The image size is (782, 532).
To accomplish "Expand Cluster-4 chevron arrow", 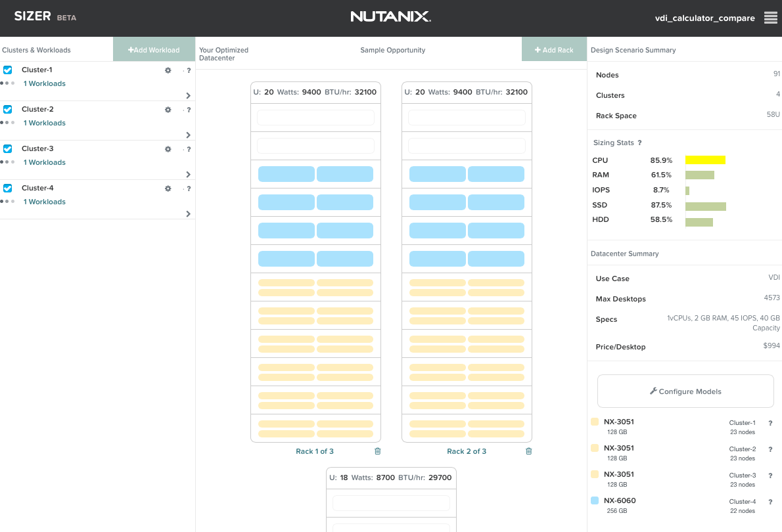I will tap(188, 213).
